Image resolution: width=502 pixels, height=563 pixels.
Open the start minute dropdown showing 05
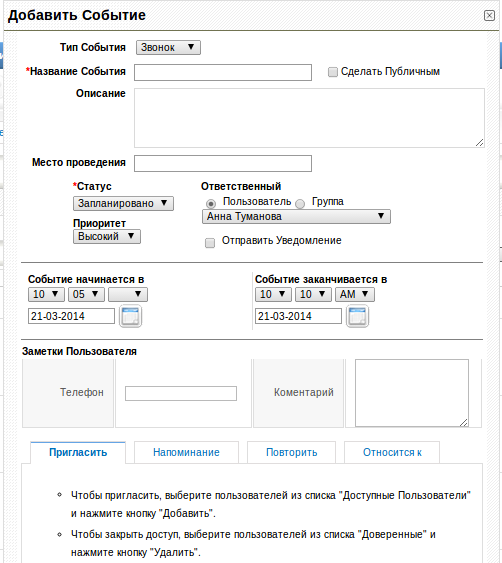click(x=87, y=294)
